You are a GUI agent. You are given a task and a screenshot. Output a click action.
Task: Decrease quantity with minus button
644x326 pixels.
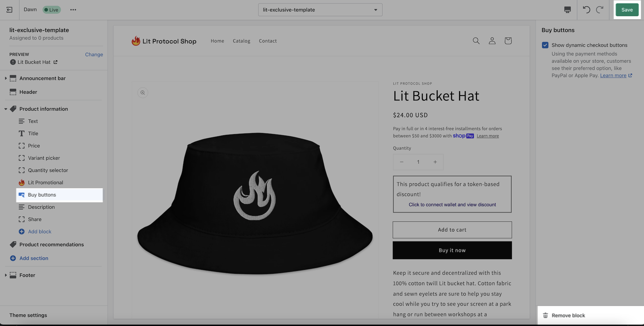click(401, 162)
